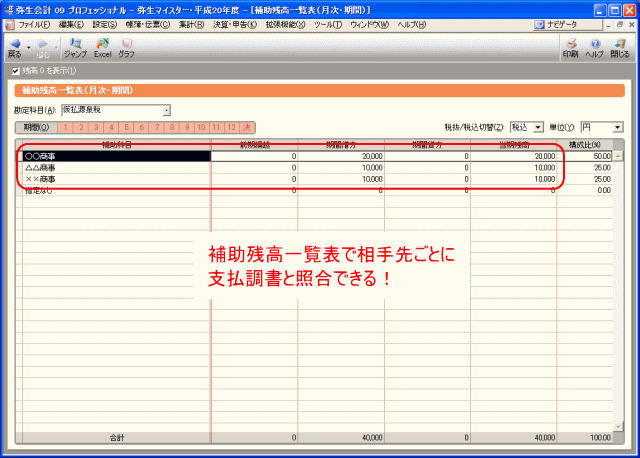Open the 帳簿・伝票(C) menu
The height and width of the screenshot is (458, 640).
(148, 25)
